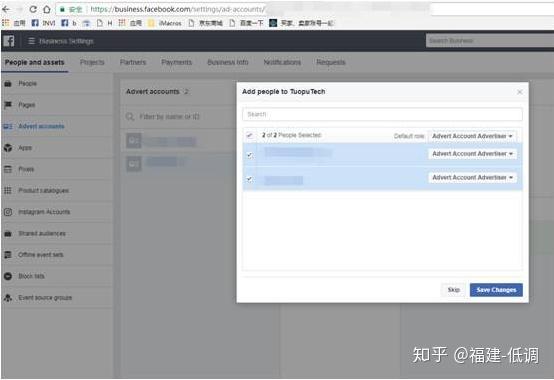Open the second person's role dropdown
This screenshot has height=380, width=554.
(472, 177)
